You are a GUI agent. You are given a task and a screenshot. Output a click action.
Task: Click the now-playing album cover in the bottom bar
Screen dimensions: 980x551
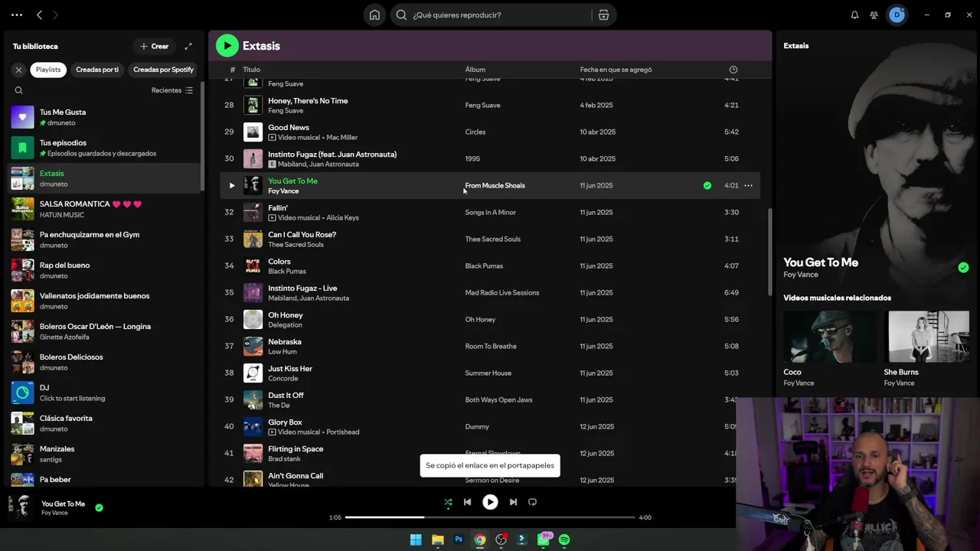pyautogui.click(x=21, y=507)
